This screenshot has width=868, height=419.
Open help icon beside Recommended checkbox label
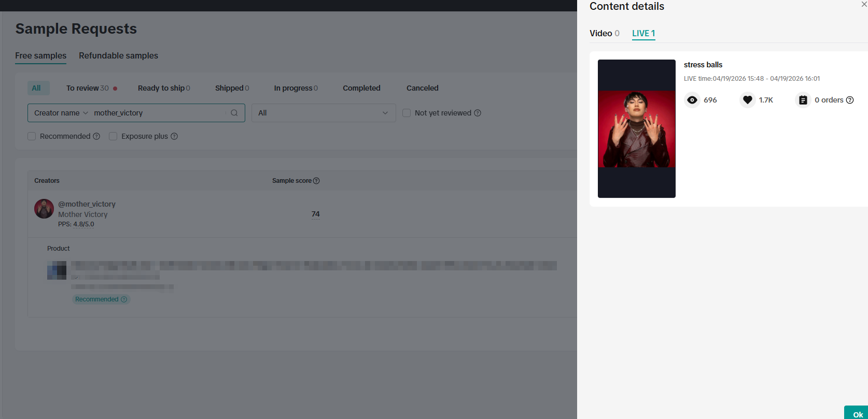pos(96,136)
